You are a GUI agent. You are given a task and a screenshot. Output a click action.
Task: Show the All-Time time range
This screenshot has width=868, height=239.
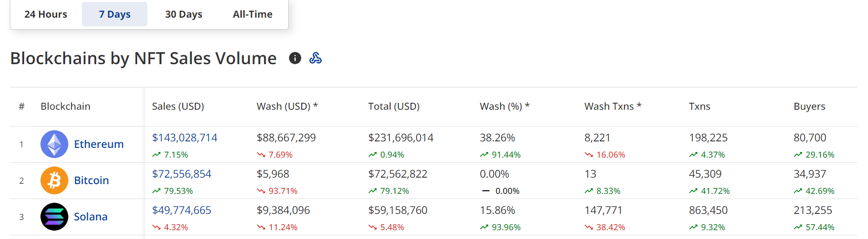coord(252,14)
